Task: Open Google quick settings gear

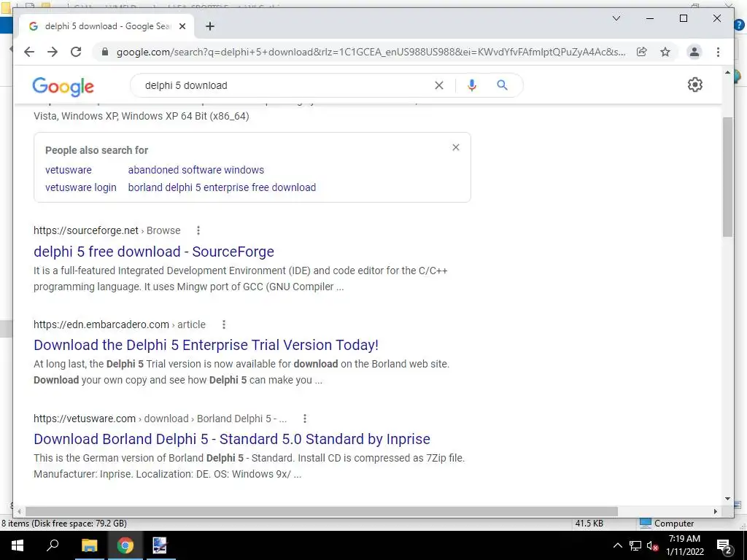Action: (x=694, y=85)
